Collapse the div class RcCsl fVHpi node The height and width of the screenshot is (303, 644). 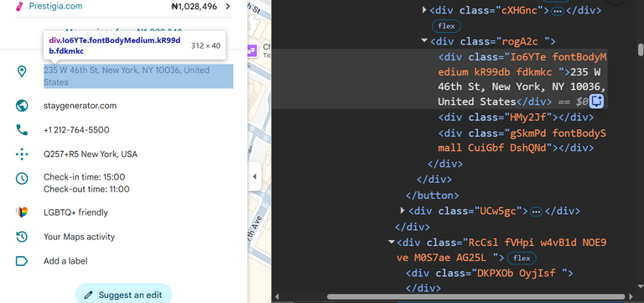[392, 242]
